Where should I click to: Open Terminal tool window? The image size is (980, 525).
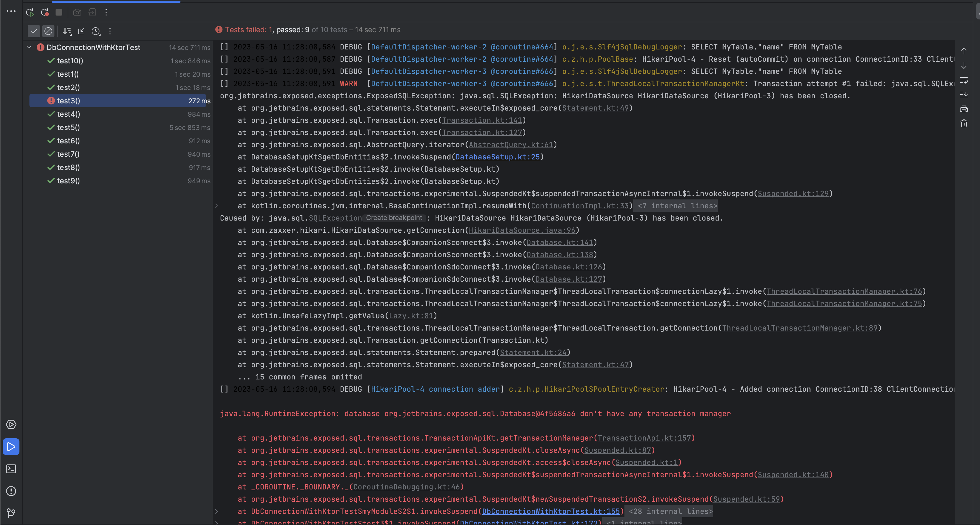point(11,469)
